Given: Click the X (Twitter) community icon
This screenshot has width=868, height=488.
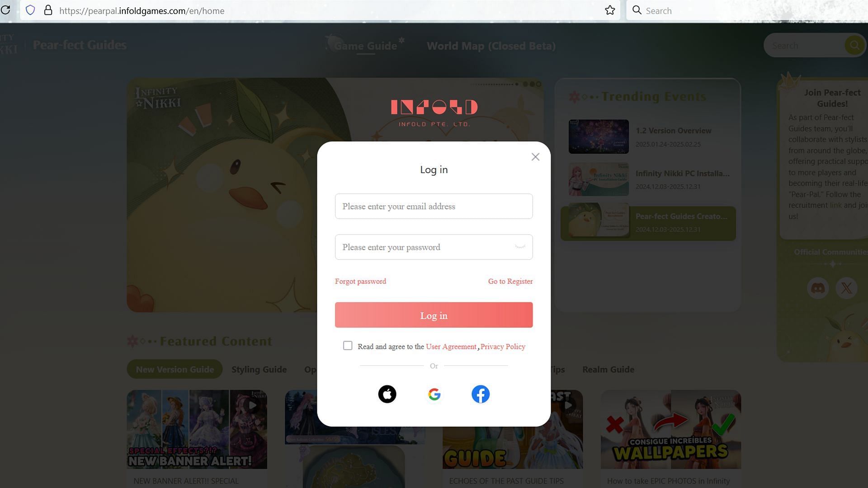Looking at the screenshot, I should point(847,288).
